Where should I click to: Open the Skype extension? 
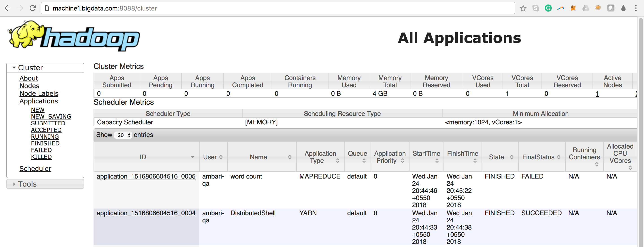tap(535, 8)
